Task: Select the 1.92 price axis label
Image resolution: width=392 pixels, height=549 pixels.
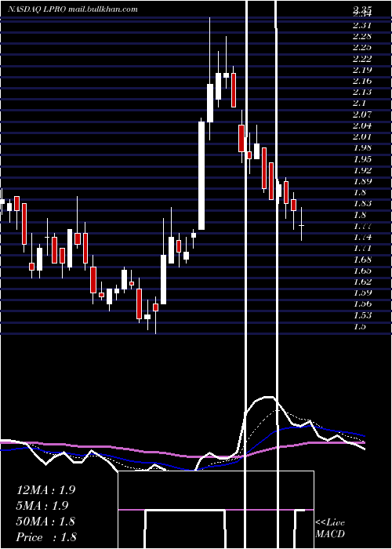Action: click(x=362, y=170)
